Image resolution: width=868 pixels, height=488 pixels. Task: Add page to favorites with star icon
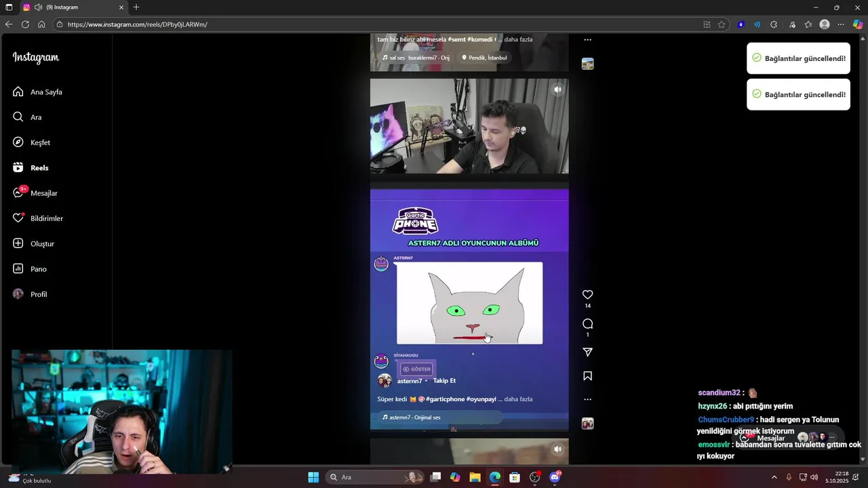pyautogui.click(x=722, y=24)
